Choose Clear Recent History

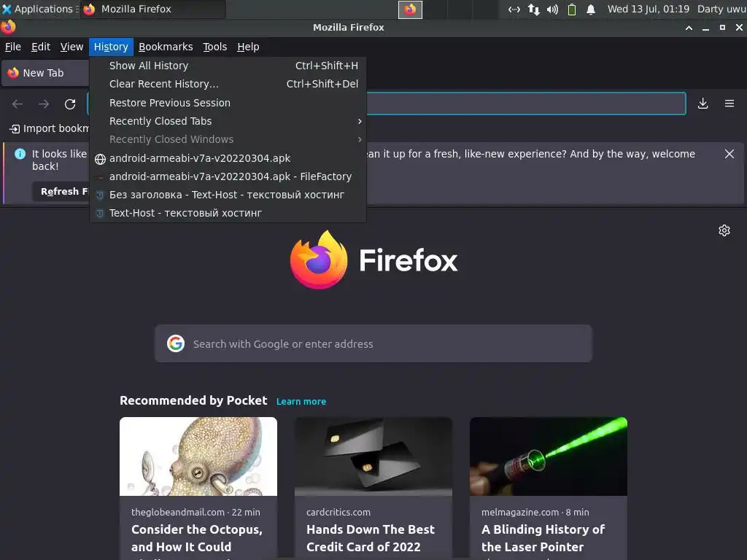tap(228, 84)
